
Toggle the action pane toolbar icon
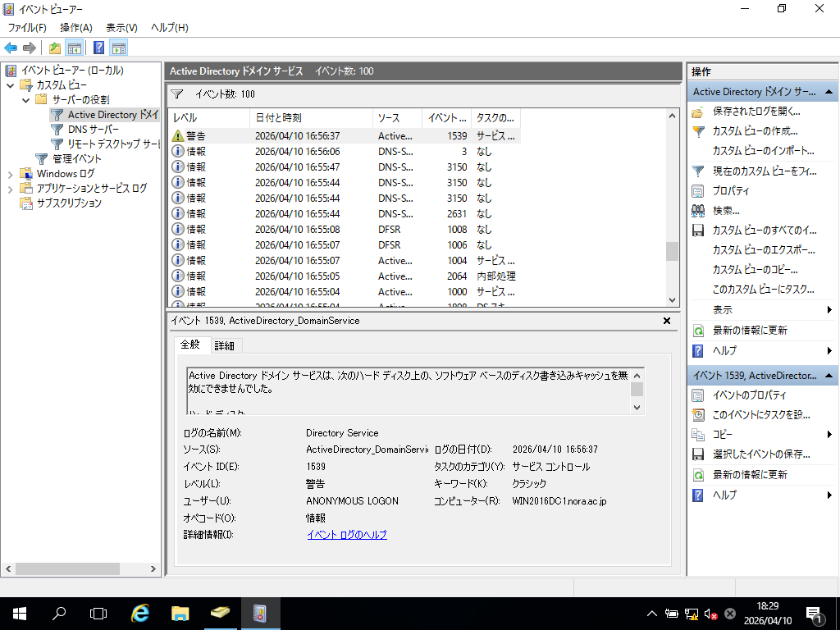(119, 48)
